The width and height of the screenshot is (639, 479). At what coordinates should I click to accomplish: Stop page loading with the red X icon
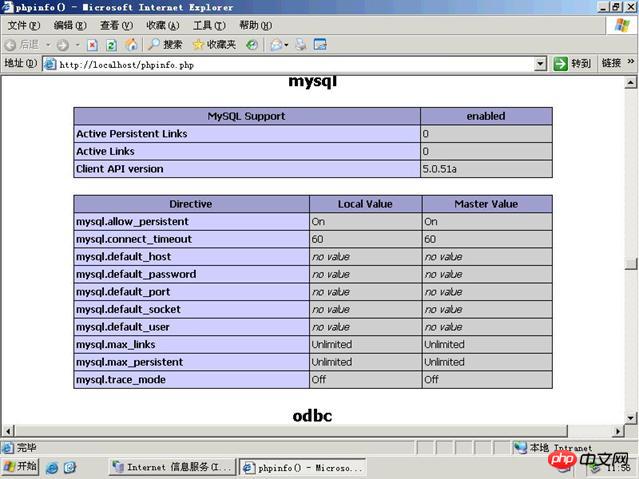(93, 45)
